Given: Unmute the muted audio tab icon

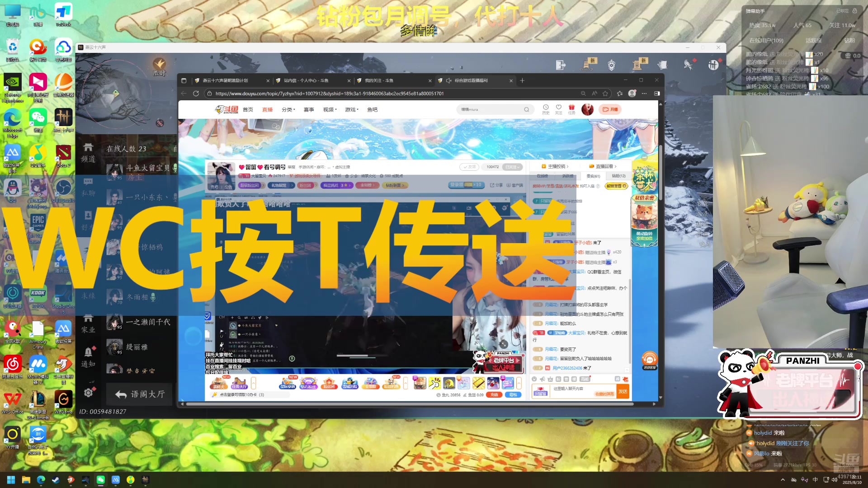Looking at the screenshot, I should coord(448,80).
